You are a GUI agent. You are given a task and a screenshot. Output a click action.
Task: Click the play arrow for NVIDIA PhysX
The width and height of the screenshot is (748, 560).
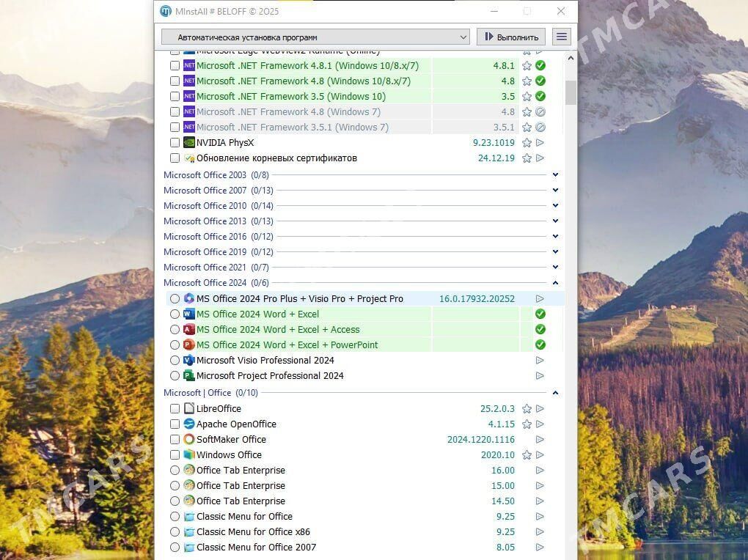[x=540, y=143]
